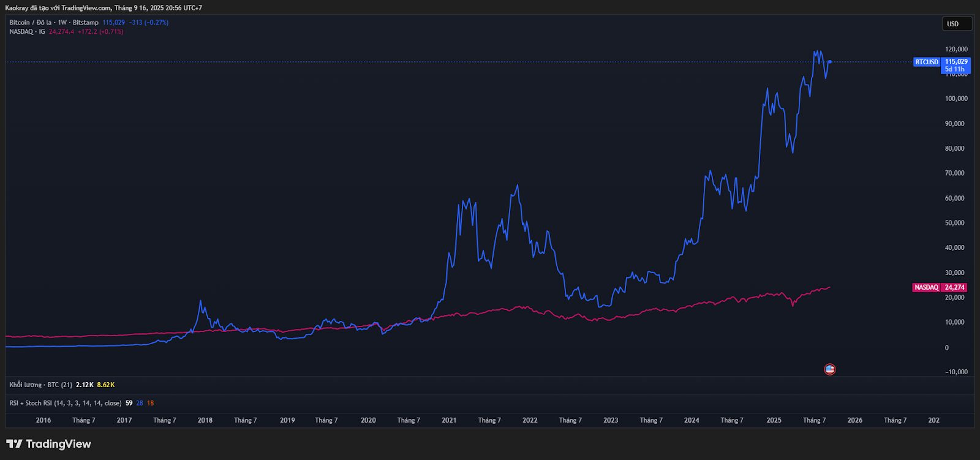Click the Kaokray creation timestamp header text
This screenshot has width=980, height=460.
[104, 8]
